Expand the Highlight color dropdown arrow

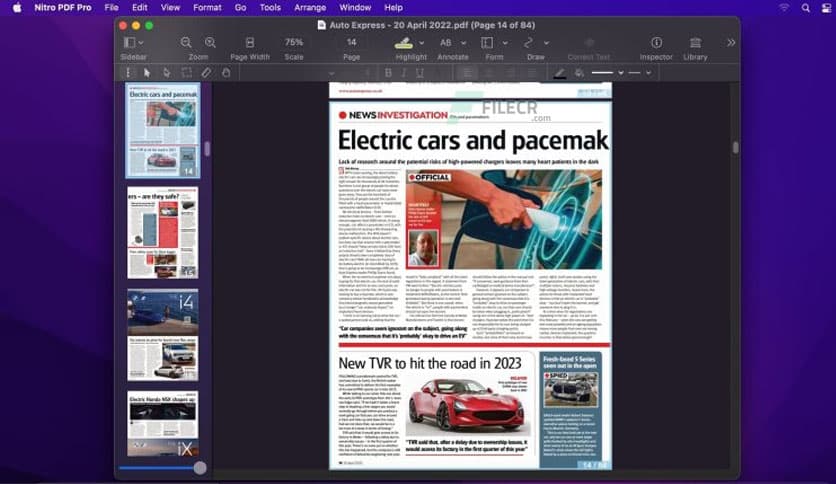click(x=422, y=43)
